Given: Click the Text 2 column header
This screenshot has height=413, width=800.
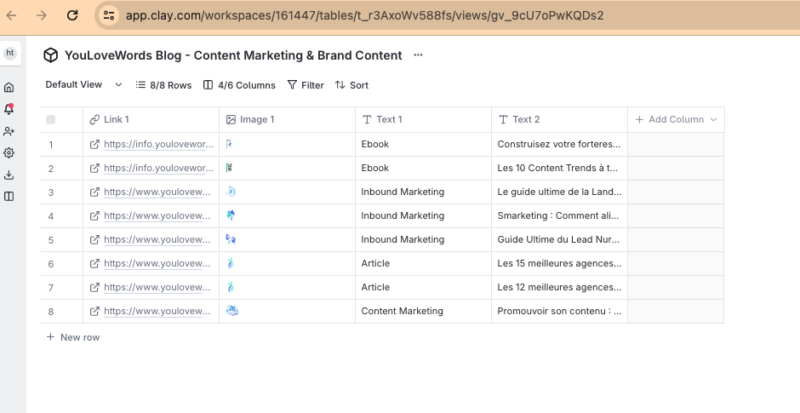Looking at the screenshot, I should click(x=560, y=119).
